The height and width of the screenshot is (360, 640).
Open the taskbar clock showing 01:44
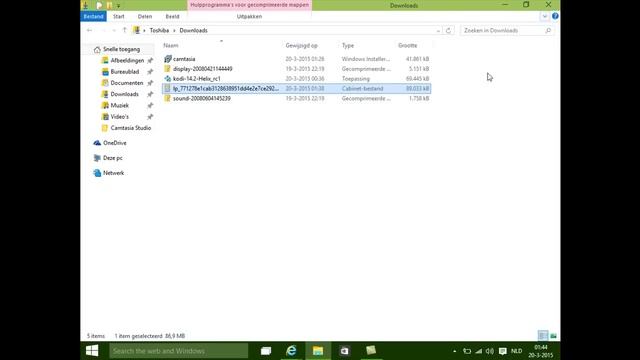(541, 351)
